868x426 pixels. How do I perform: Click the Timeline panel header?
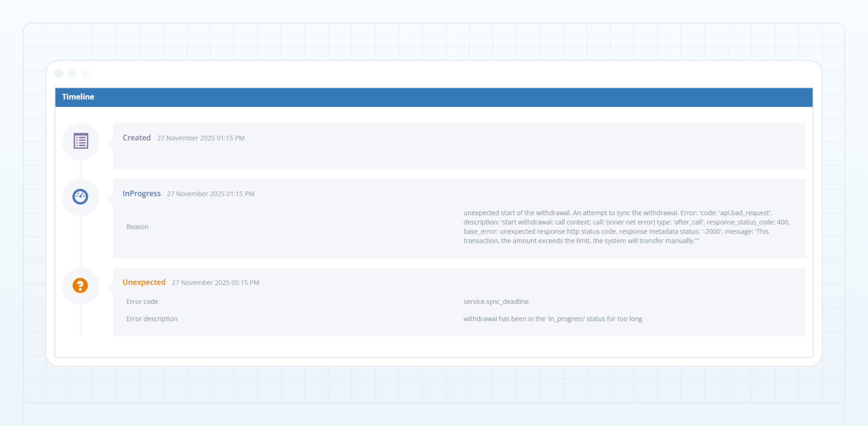coord(434,97)
